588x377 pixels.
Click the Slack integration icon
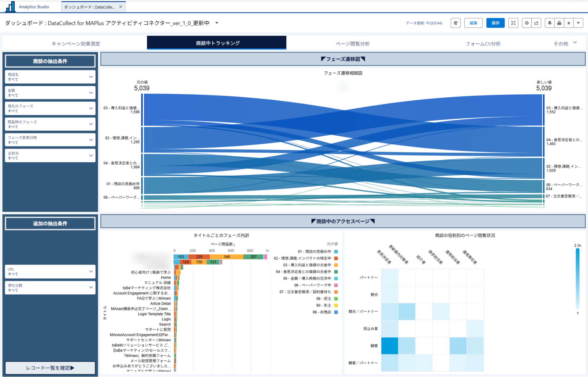[x=526, y=23]
